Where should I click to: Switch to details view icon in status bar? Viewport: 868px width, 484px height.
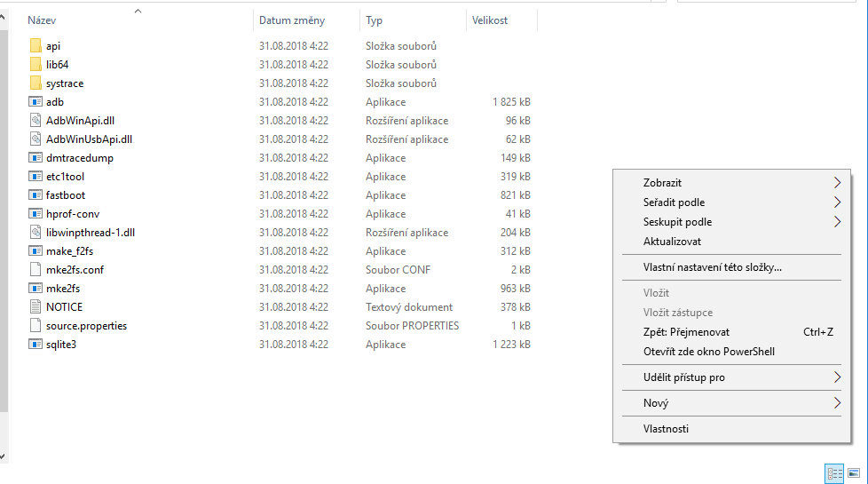834,473
